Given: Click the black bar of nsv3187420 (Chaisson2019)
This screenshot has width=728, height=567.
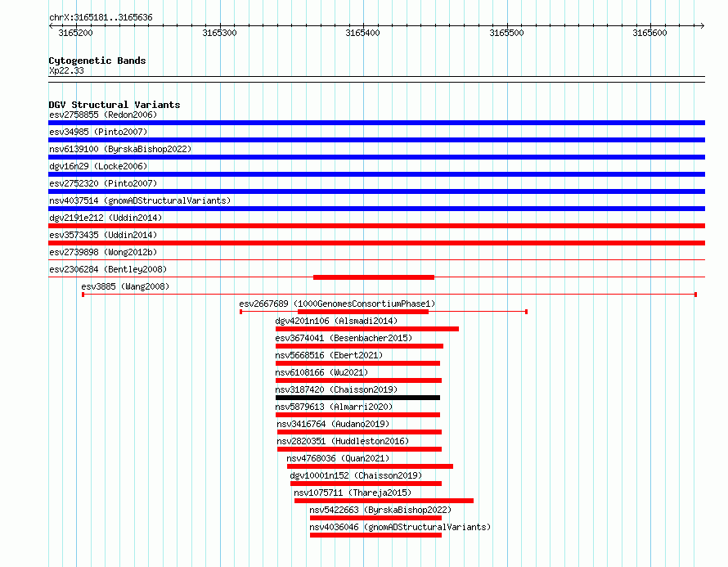Looking at the screenshot, I should [x=357, y=398].
